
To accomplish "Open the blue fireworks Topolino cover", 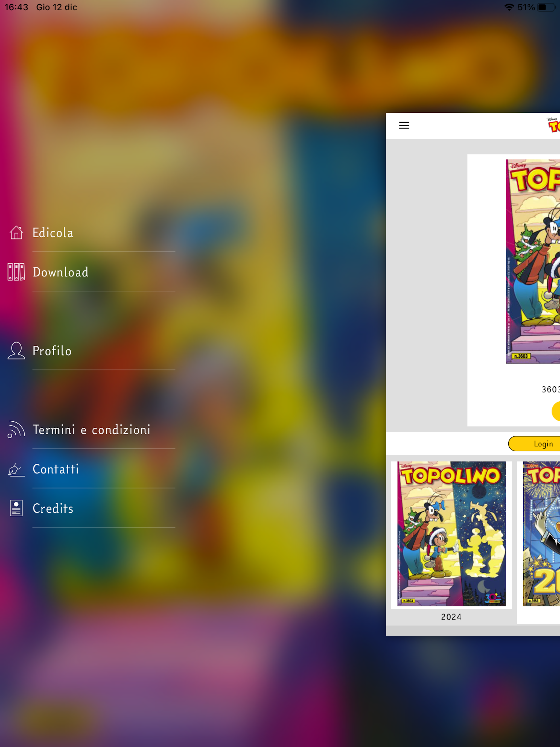I will point(541,533).
